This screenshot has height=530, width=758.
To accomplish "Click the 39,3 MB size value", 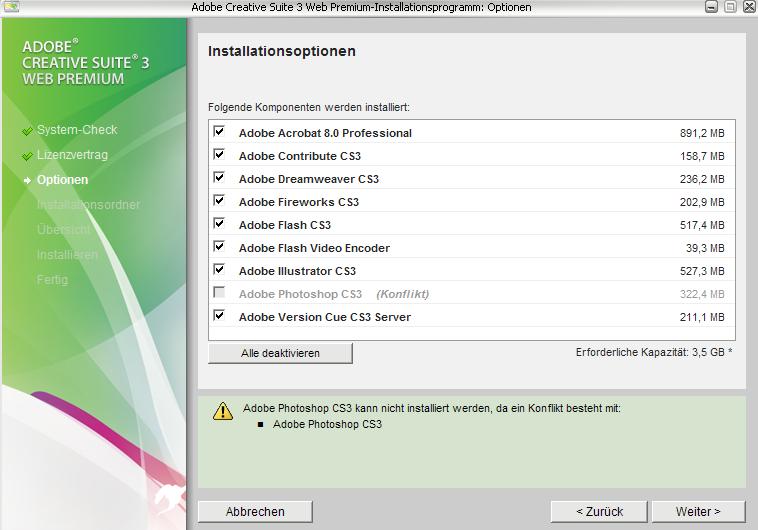I will point(705,248).
